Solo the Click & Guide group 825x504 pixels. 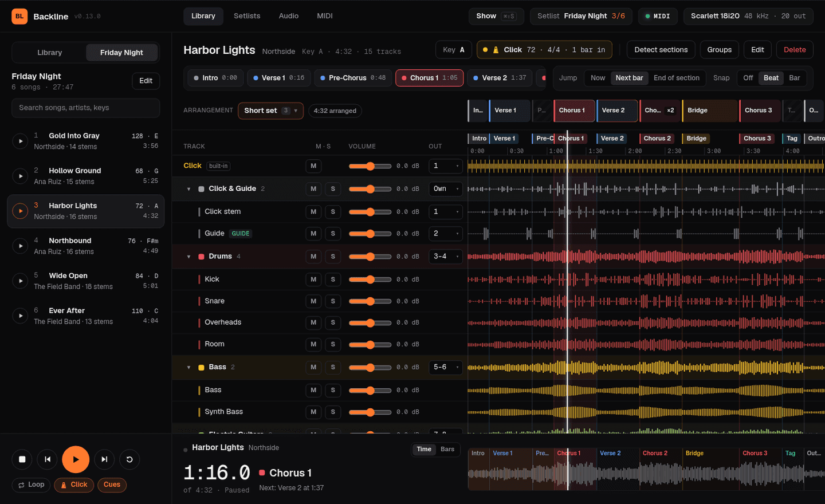pos(333,189)
